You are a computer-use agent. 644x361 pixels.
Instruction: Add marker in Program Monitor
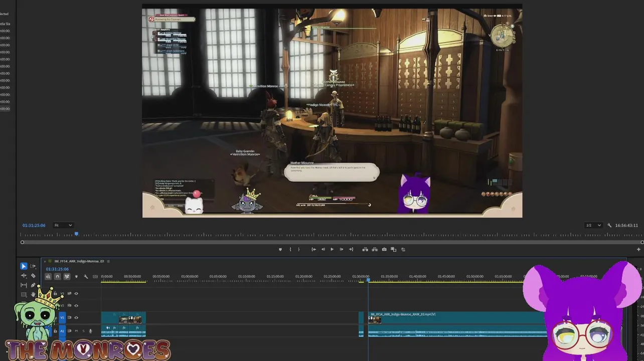(x=280, y=249)
